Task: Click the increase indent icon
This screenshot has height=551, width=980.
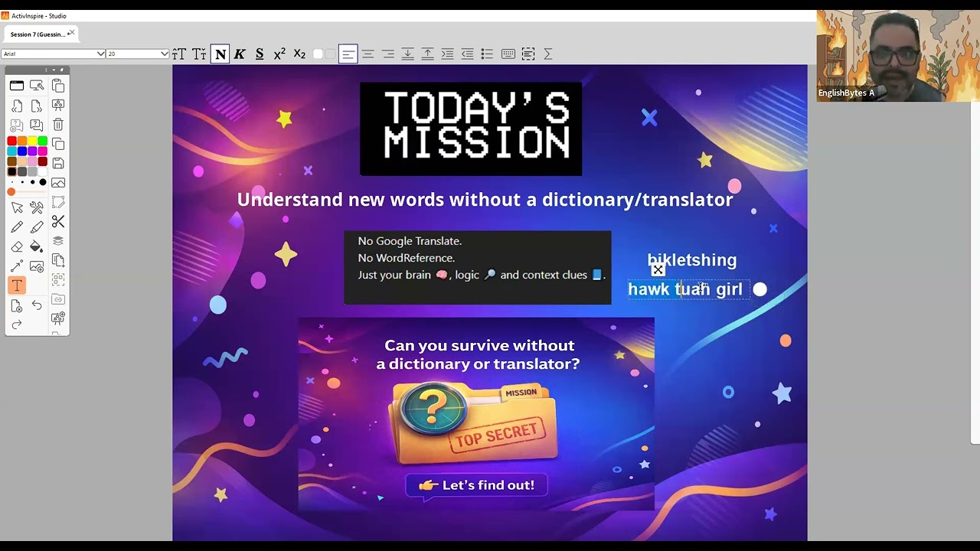Action: 447,54
